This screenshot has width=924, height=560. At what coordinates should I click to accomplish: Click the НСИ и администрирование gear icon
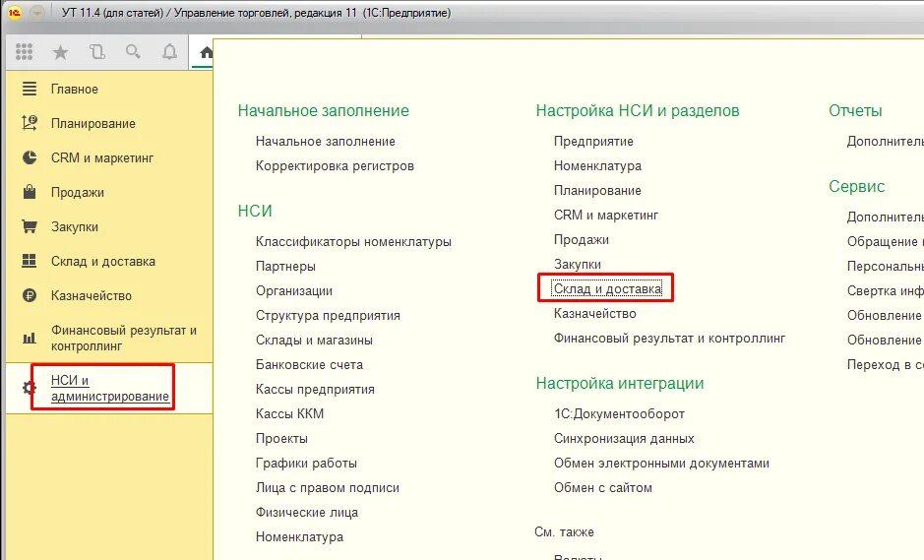(x=29, y=388)
